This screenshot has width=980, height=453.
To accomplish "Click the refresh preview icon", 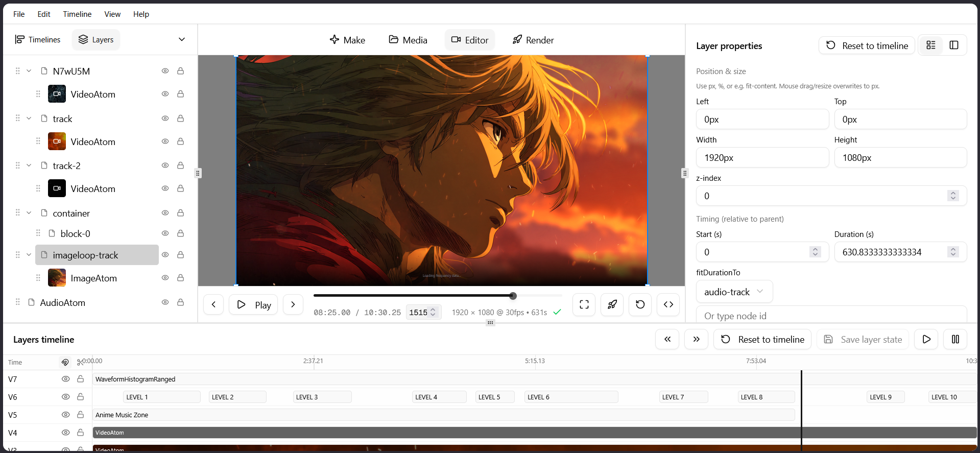I will 640,304.
